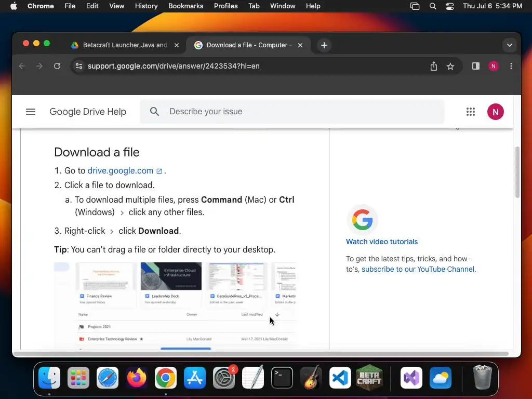This screenshot has height=399, width=532.
Task: Open System Settings from the Dock
Action: [224, 378]
